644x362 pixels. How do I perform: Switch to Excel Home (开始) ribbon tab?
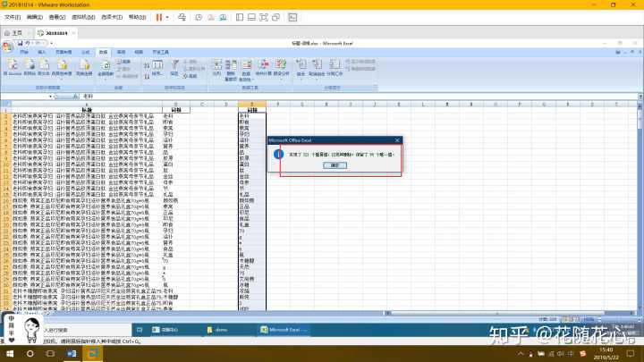pos(24,52)
